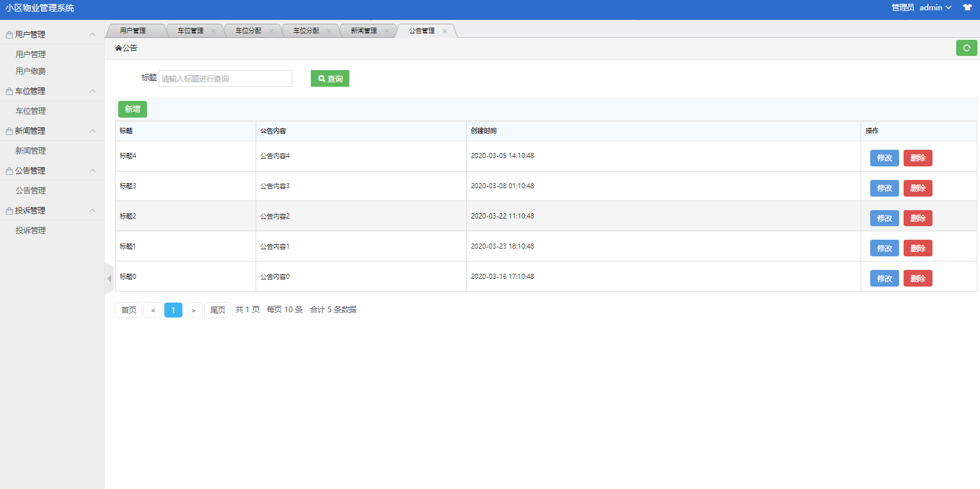Collapse the 投诉管理 sidebar group chevron
980x489 pixels.
point(92,211)
